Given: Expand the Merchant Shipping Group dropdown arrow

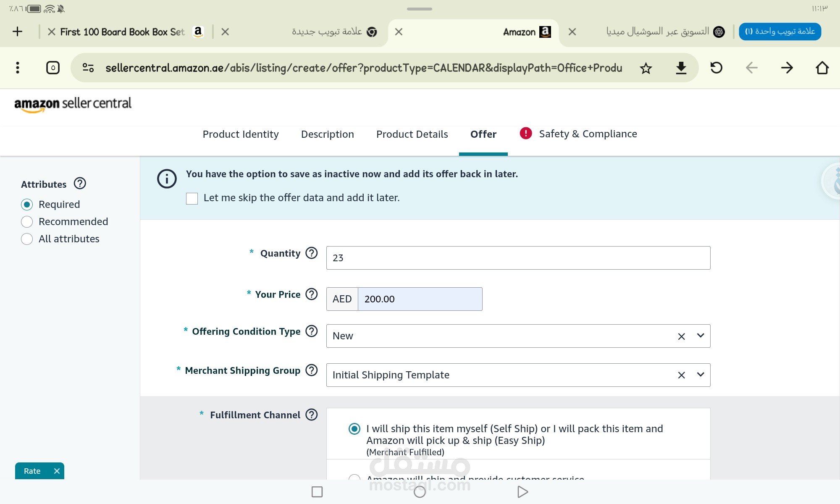Looking at the screenshot, I should (x=700, y=375).
